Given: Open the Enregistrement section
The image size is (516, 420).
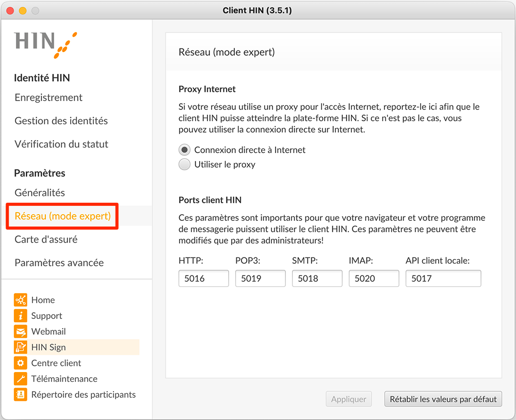Looking at the screenshot, I should click(x=49, y=98).
